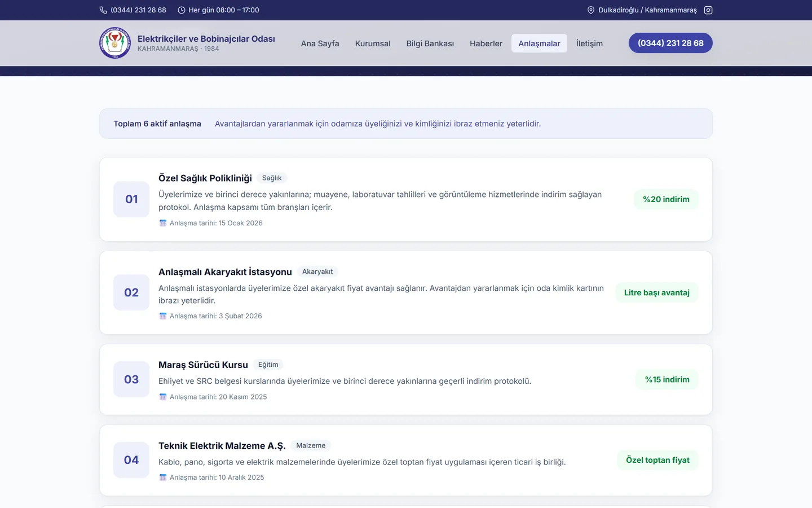Screen dimensions: 812x508
Task: Open Maraş Sürücü Kursu title
Action: pos(203,365)
